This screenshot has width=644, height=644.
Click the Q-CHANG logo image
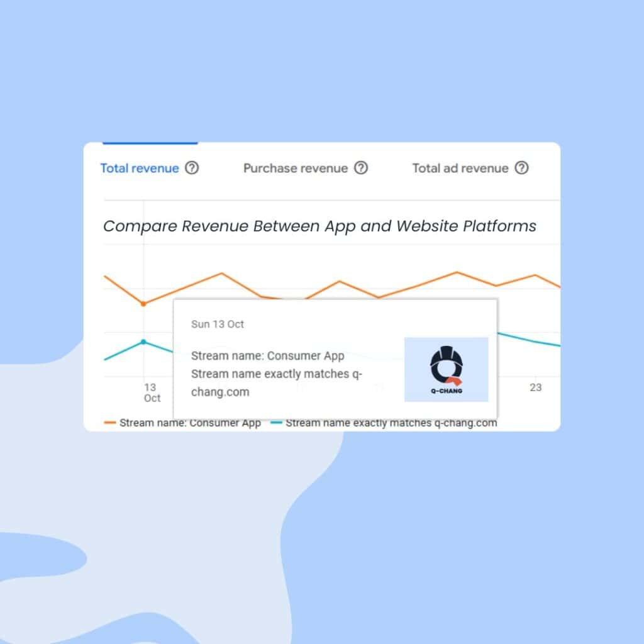tap(446, 369)
